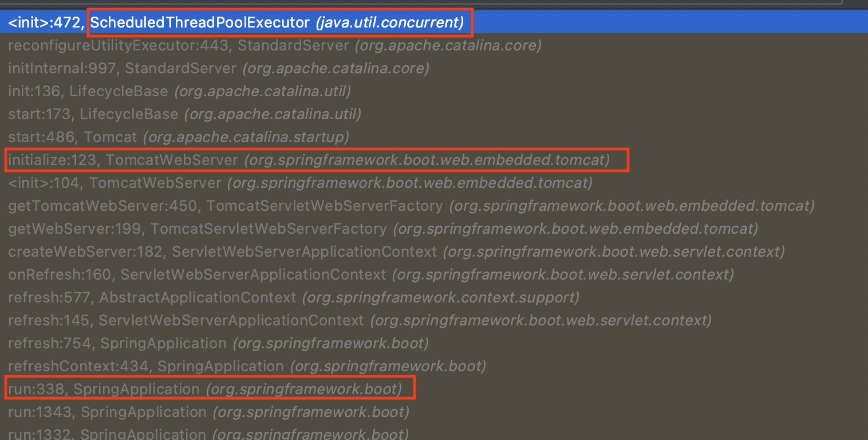This screenshot has width=868, height=440.
Task: Select the getWebServer:199 TomcatServletWebServerFactory frame
Action: click(x=434, y=229)
